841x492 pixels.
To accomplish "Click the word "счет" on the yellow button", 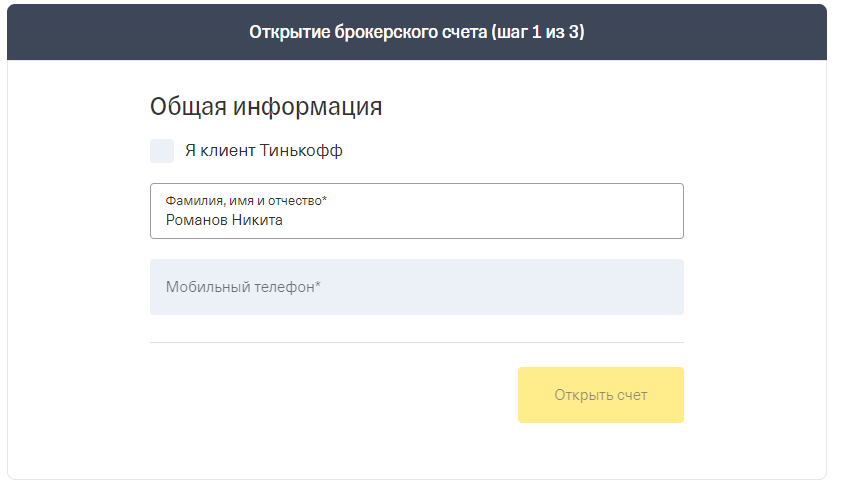I will (x=632, y=395).
